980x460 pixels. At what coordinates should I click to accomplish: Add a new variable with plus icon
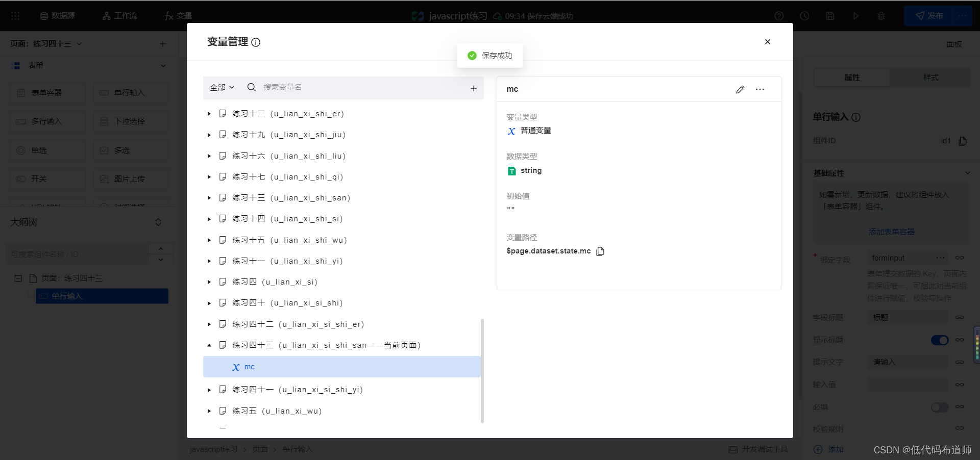474,88
